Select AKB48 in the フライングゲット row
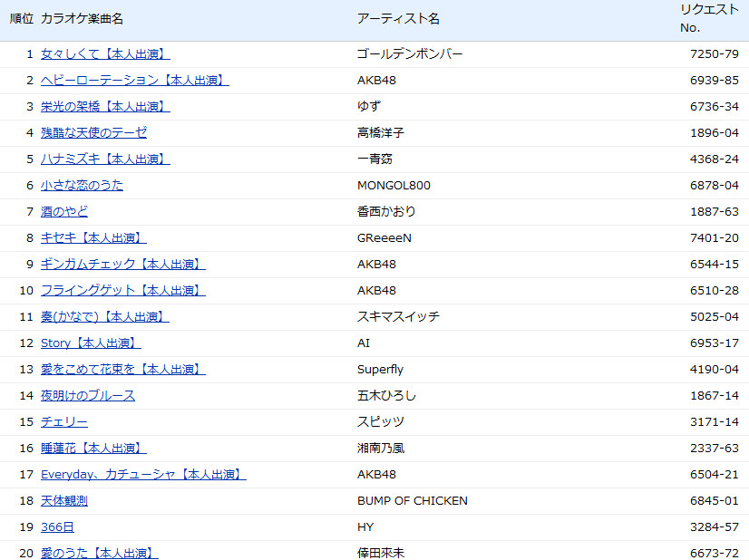The image size is (749, 560). point(376,290)
